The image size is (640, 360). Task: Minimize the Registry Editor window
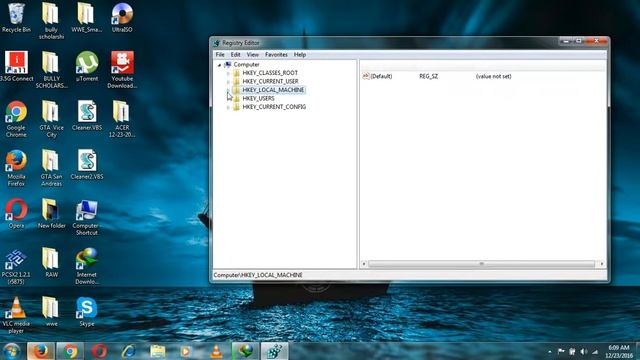coord(566,41)
